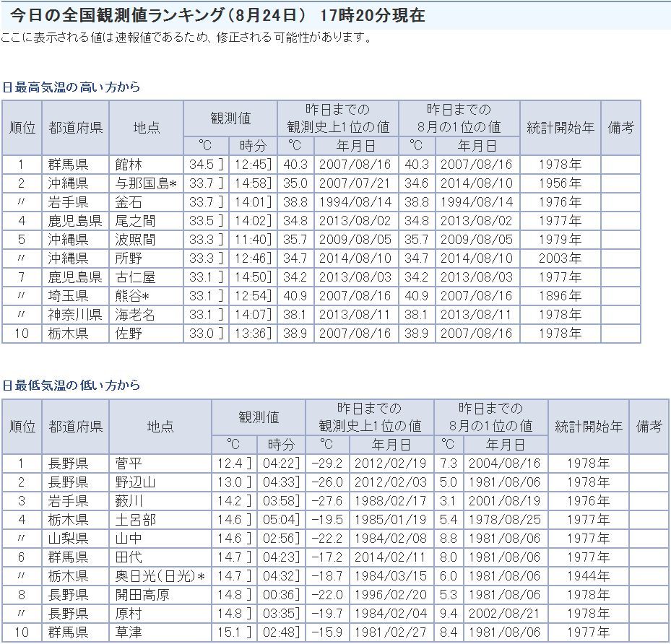Click 海老名 in the ranking table
The width and height of the screenshot is (671, 644).
point(134,315)
